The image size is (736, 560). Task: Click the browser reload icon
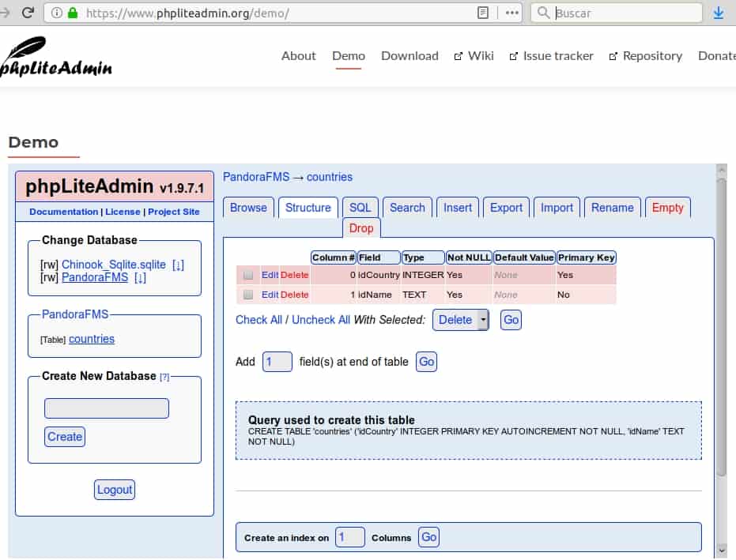tap(28, 12)
